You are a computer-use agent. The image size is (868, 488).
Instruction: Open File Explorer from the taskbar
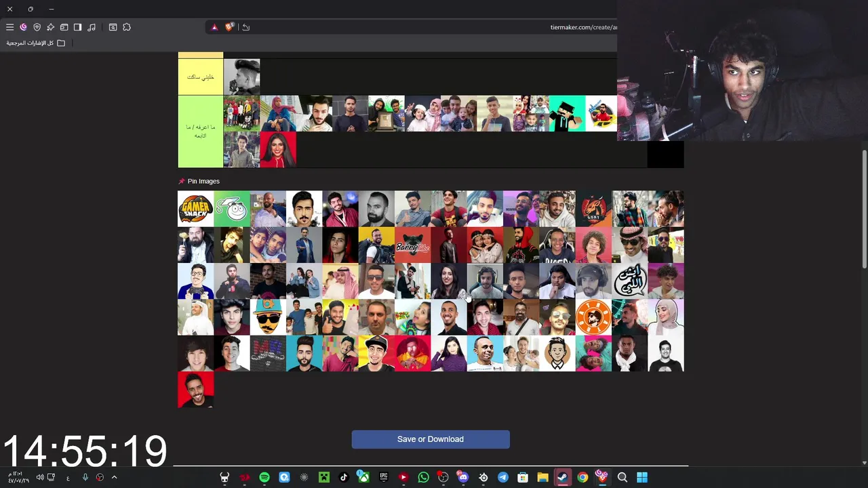coord(542,477)
